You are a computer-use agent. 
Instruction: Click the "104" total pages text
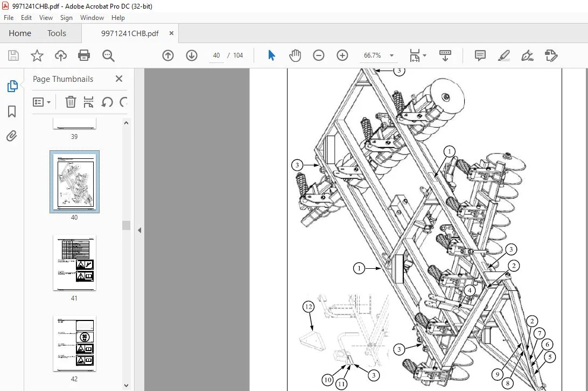pyautogui.click(x=238, y=55)
